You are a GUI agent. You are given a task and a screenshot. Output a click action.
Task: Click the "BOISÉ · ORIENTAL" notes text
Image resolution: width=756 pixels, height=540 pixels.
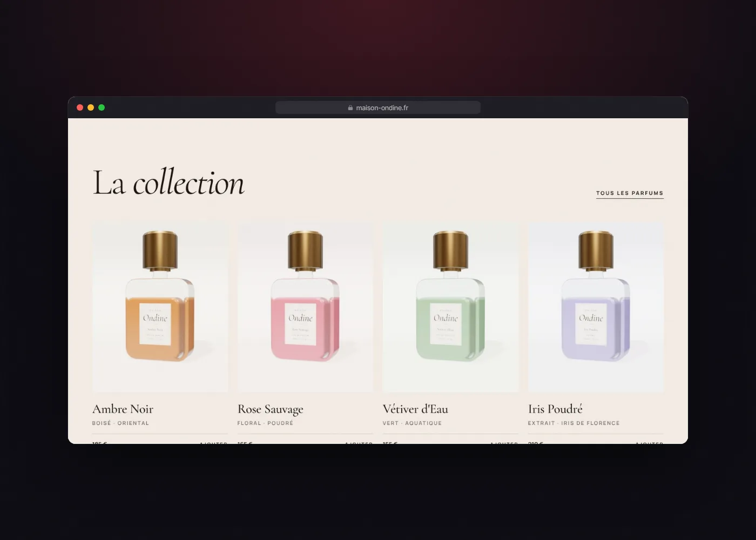coord(120,423)
